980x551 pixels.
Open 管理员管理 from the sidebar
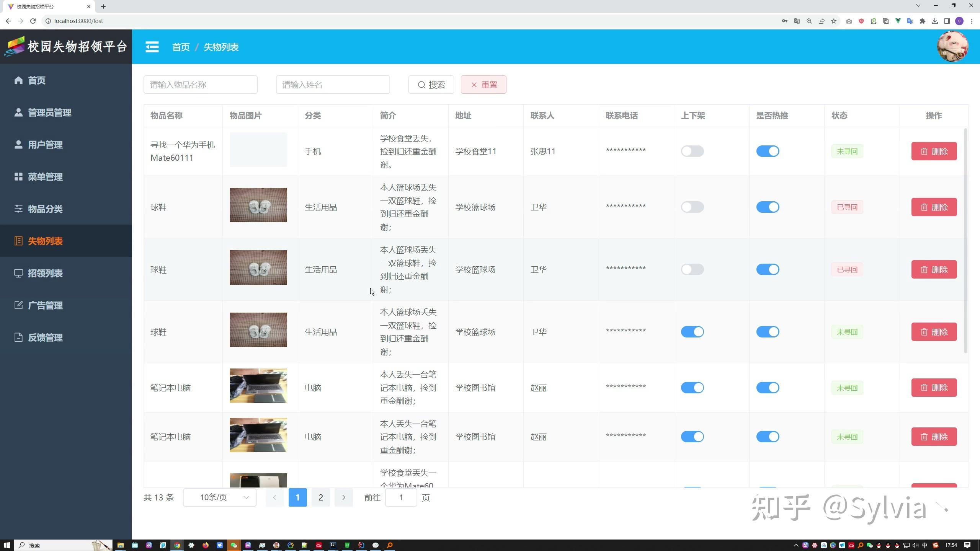(x=49, y=112)
